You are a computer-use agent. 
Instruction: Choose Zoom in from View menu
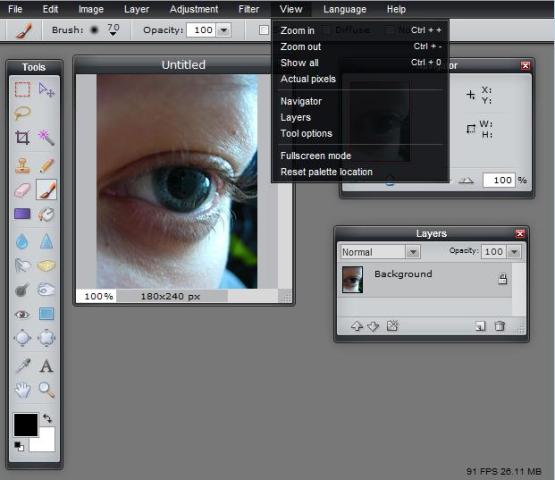pyautogui.click(x=360, y=30)
